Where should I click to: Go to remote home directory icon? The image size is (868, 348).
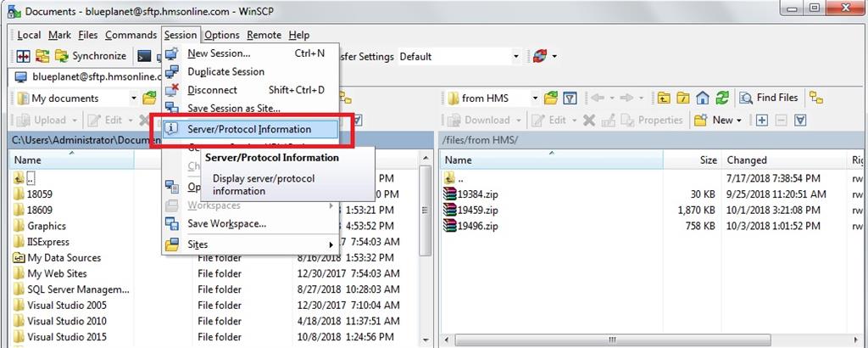(703, 98)
